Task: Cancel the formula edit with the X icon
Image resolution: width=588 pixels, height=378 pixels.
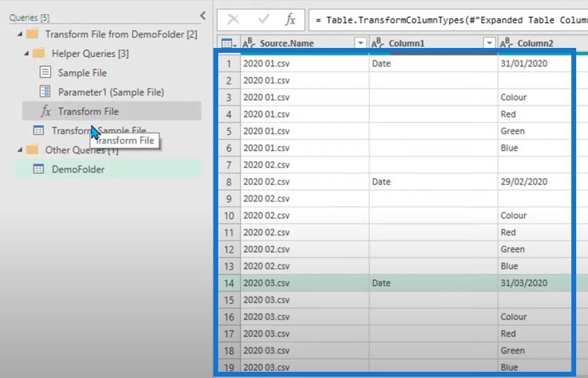Action: 234,19
